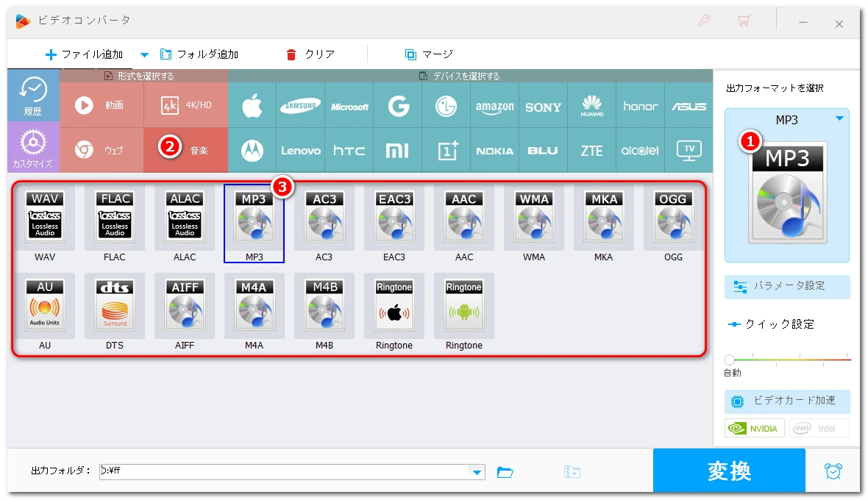
Task: Expand the MP3 output format dropdown arrow
Action: click(839, 119)
